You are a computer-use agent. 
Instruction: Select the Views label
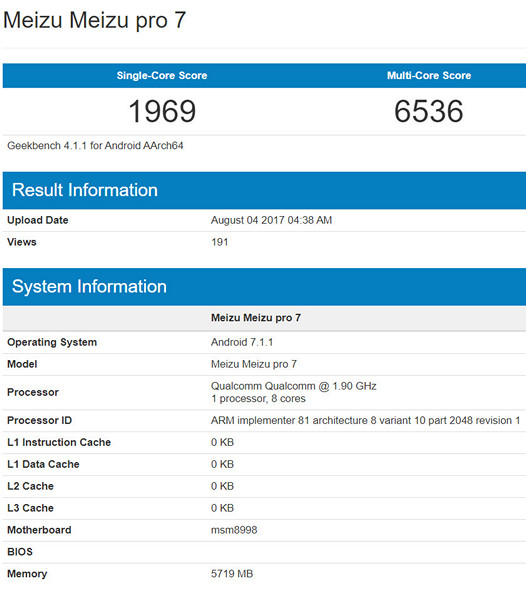[x=21, y=242]
